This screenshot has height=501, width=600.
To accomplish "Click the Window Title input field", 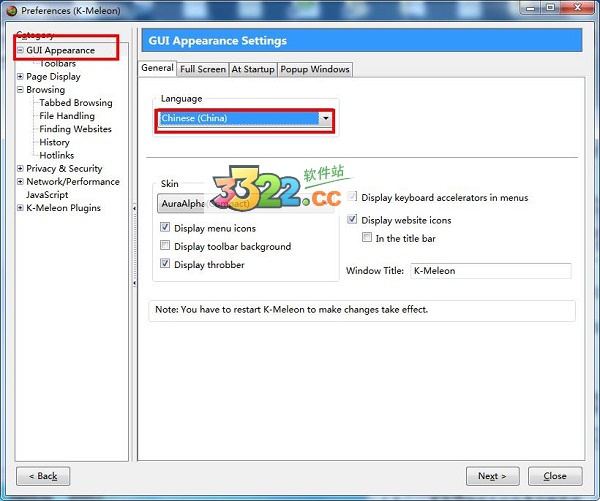I will (491, 271).
